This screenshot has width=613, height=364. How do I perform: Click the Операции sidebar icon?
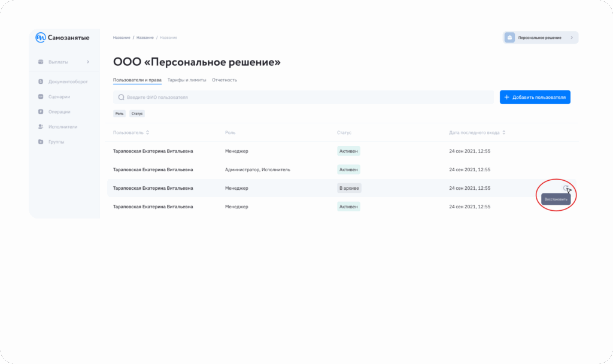pyautogui.click(x=41, y=111)
